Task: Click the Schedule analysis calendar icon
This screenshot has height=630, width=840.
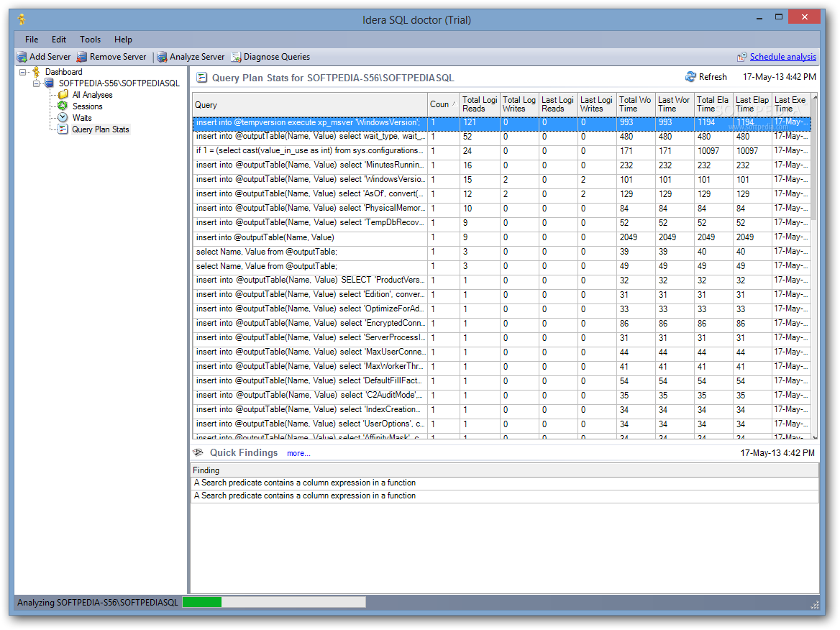Action: point(742,57)
